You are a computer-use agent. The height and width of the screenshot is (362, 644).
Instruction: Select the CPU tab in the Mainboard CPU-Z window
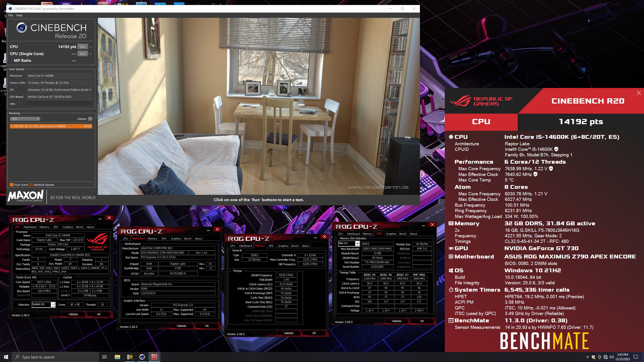(x=125, y=239)
